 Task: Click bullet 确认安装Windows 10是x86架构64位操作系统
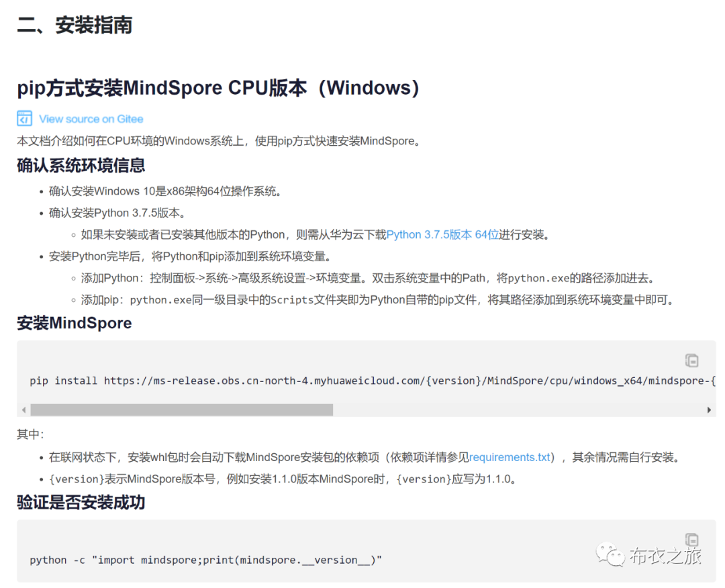[x=165, y=191]
